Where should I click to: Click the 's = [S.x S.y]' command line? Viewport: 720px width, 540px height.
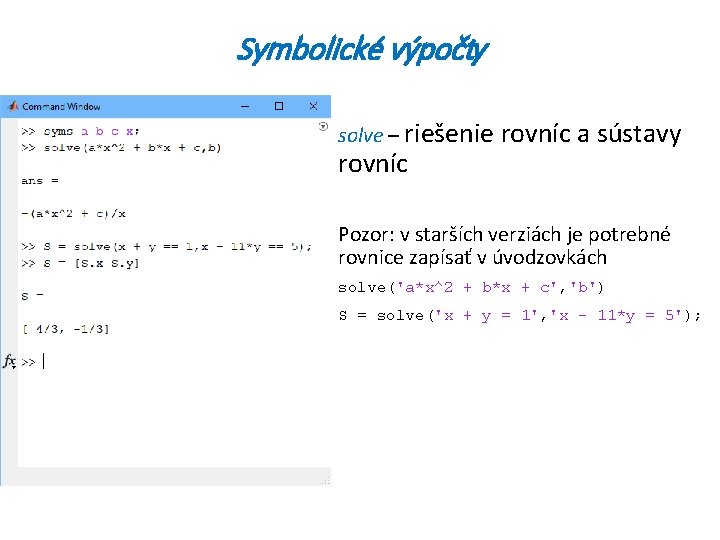pyautogui.click(x=80, y=264)
